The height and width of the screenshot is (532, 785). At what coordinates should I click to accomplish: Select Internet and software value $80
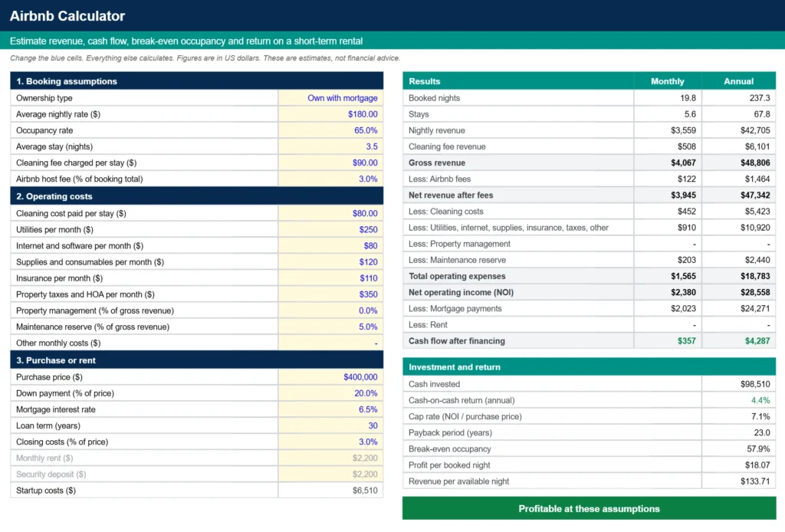pyautogui.click(x=331, y=246)
